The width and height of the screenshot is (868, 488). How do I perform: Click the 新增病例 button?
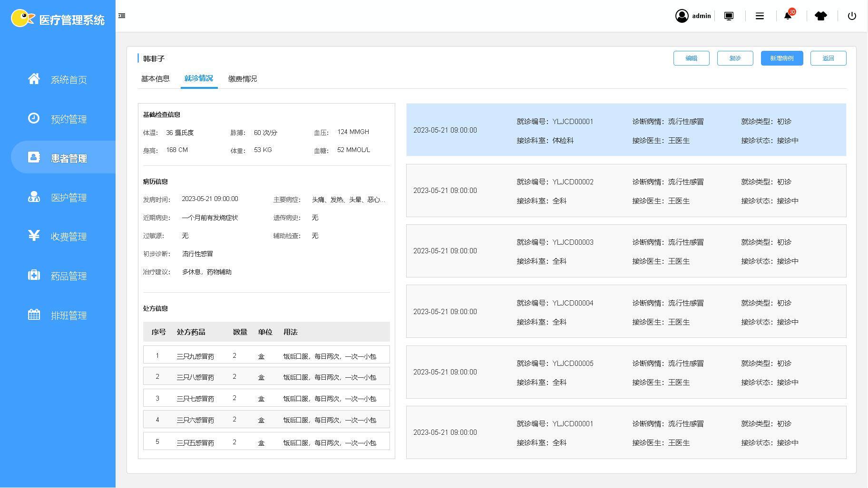coord(781,58)
